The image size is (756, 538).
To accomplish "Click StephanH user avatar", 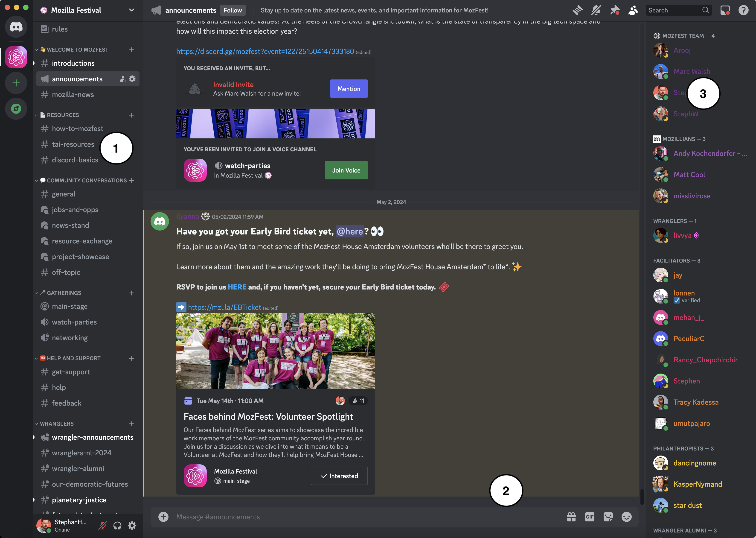I will [43, 525].
